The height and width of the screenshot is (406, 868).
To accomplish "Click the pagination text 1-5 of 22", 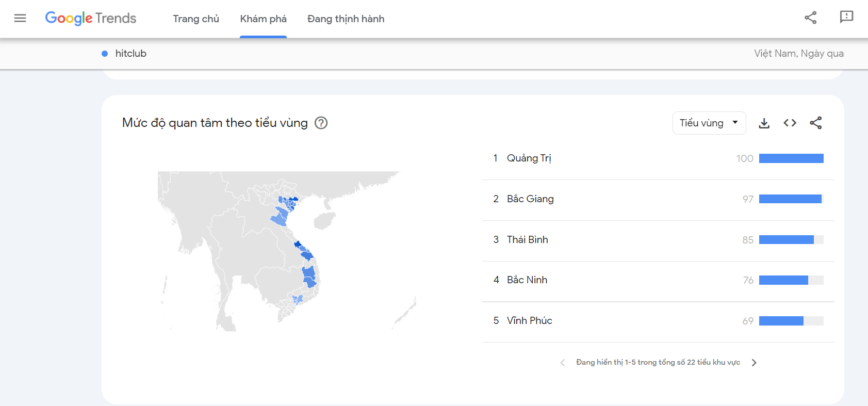I will [x=658, y=363].
